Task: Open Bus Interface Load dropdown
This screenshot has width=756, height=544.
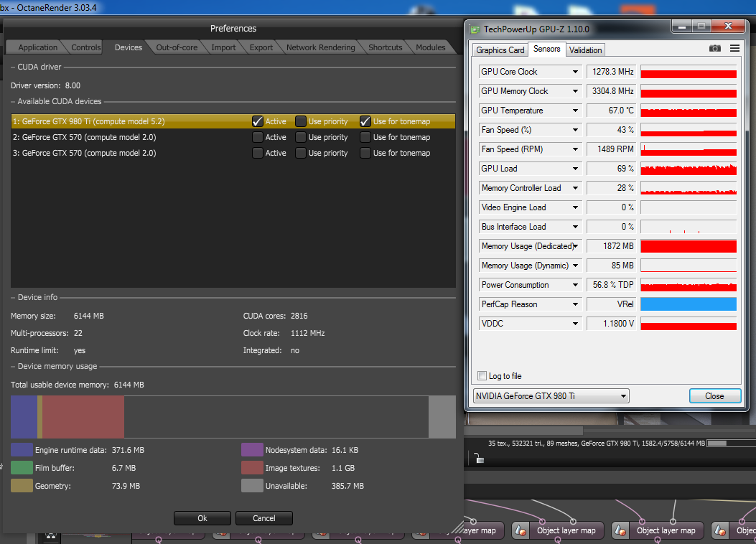Action: (x=575, y=227)
